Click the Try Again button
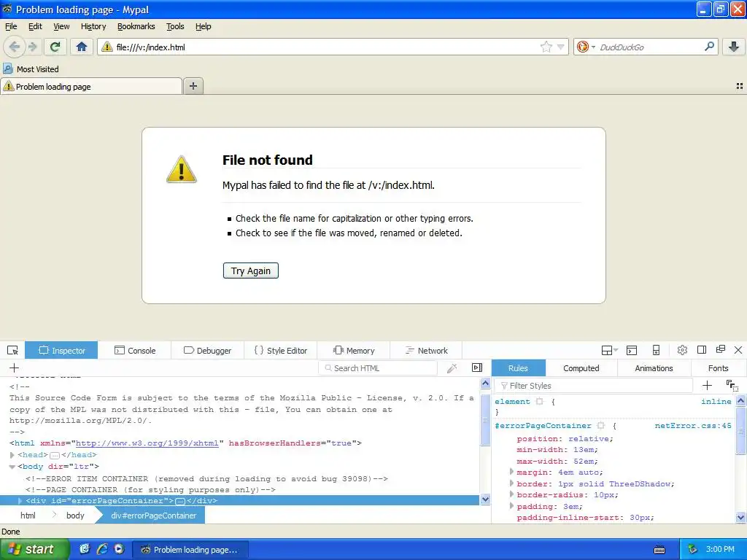The height and width of the screenshot is (560, 747). coord(251,271)
